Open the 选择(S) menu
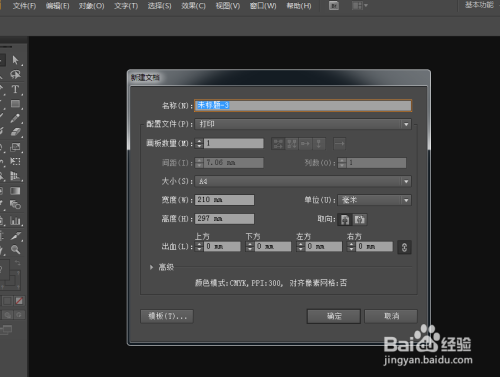The width and height of the screenshot is (500, 377). (x=159, y=6)
